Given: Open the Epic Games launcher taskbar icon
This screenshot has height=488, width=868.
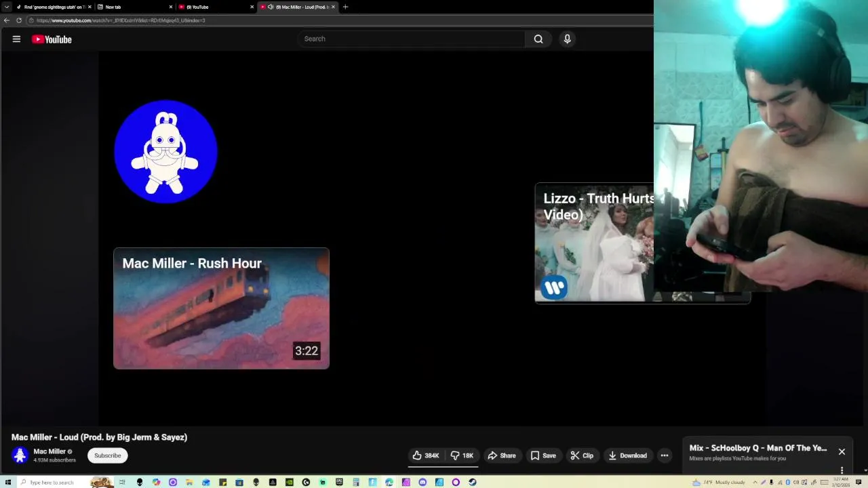Looking at the screenshot, I should tap(339, 482).
